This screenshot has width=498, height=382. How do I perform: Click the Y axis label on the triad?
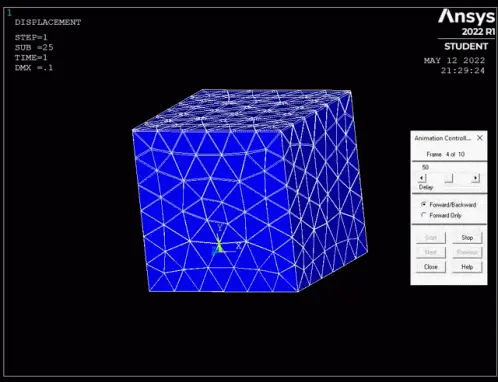[x=220, y=228]
